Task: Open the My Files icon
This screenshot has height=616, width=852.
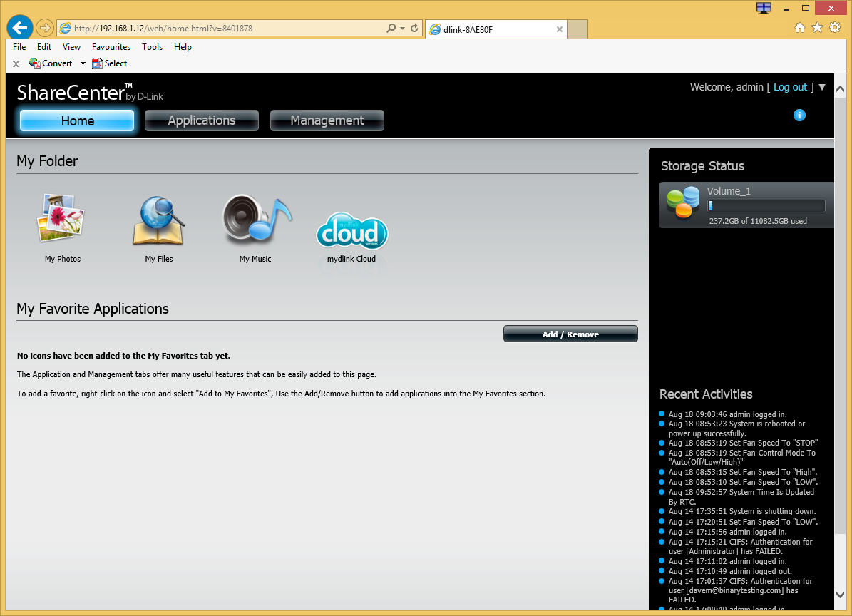Action: 159,220
